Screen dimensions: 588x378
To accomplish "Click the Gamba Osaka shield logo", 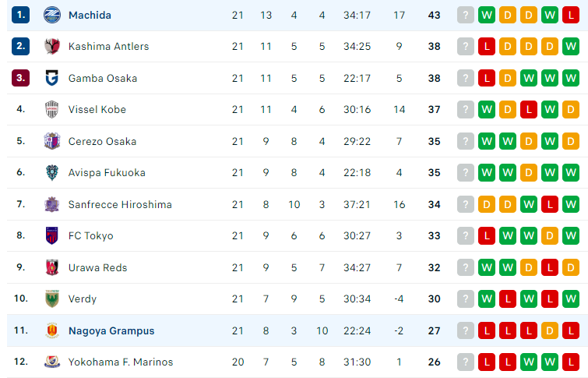I will 51,78.
